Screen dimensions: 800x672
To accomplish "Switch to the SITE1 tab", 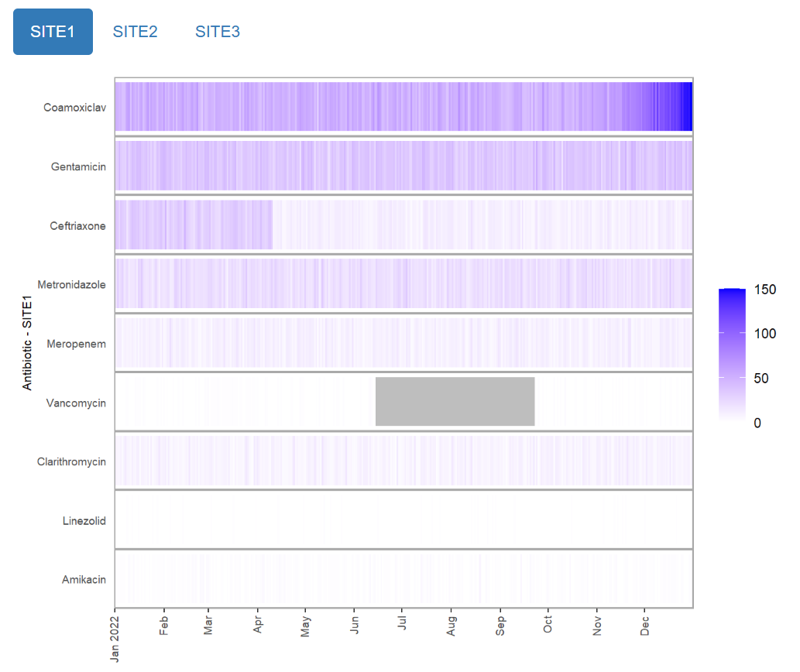I will pyautogui.click(x=53, y=32).
